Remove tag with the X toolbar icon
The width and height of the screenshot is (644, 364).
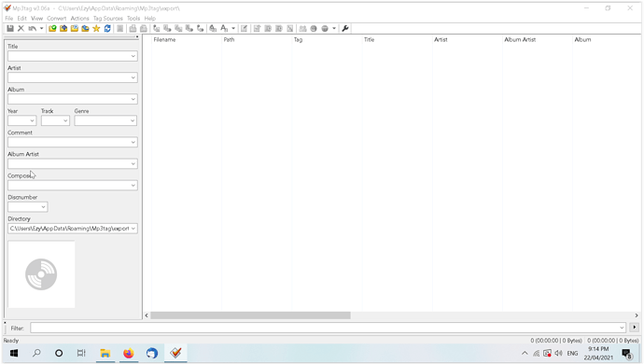tap(21, 28)
